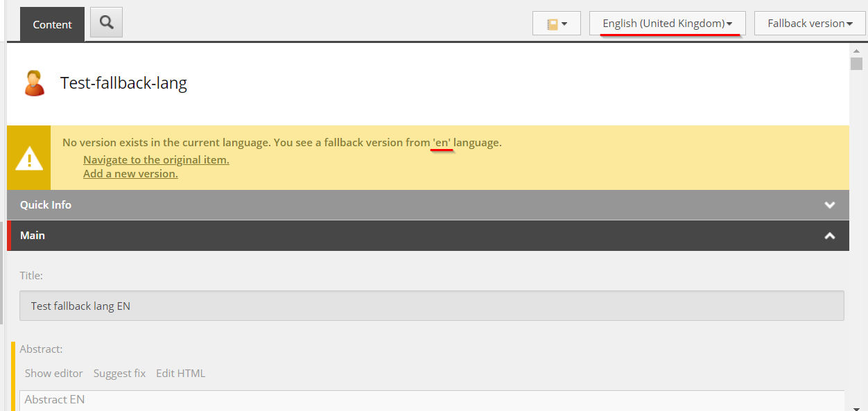This screenshot has height=411, width=868.
Task: Open the Fallback version dropdown
Action: [x=810, y=24]
